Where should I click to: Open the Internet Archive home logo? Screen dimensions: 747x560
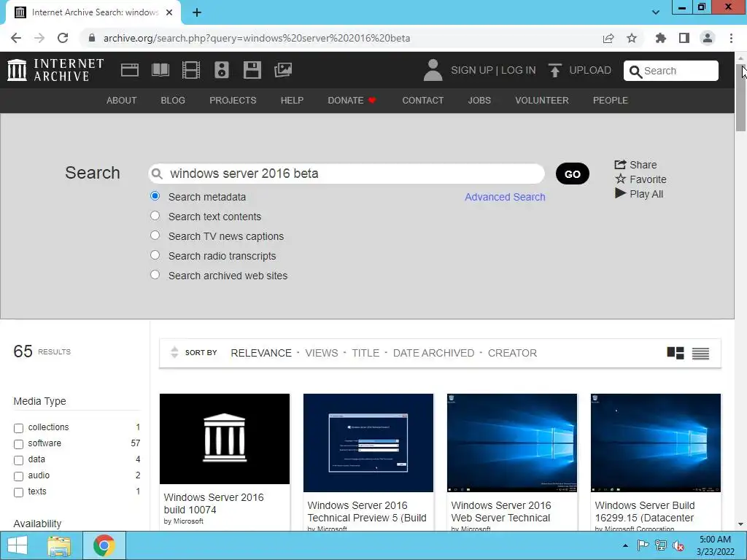coord(55,70)
